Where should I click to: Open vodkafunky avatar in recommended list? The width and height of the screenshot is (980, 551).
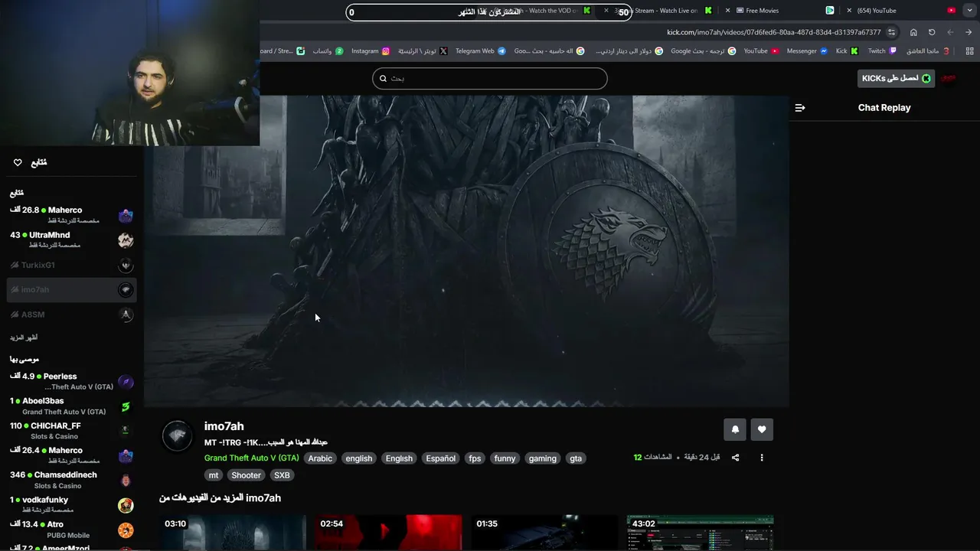(126, 505)
